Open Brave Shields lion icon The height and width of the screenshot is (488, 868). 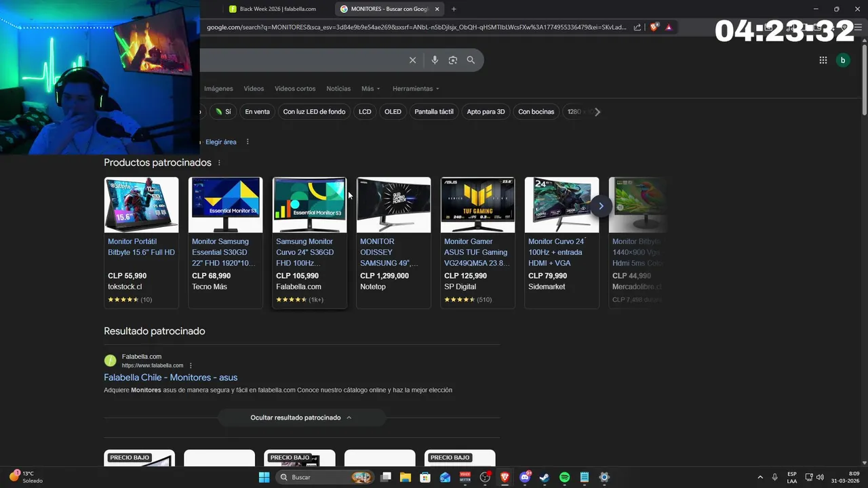(654, 28)
